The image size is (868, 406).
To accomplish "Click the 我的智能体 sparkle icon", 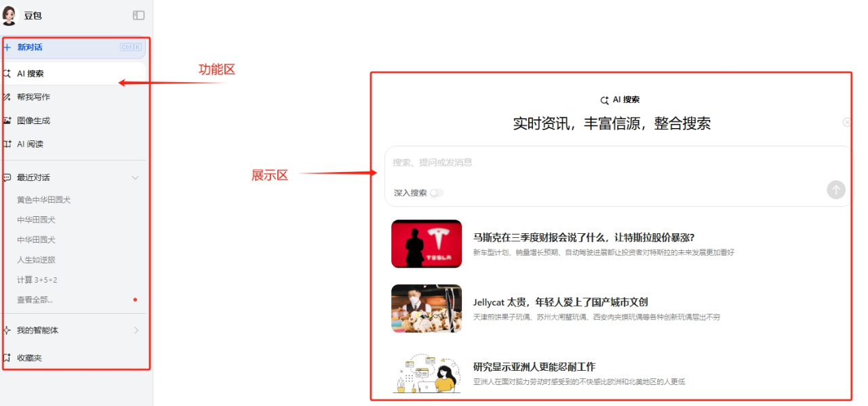I will point(7,330).
